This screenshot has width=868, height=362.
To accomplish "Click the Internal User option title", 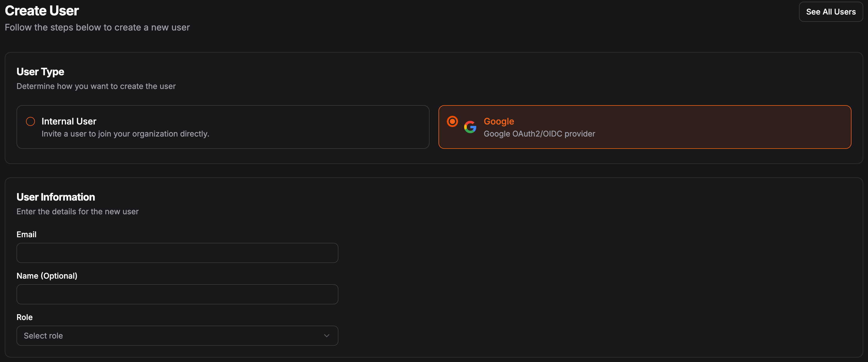I will click(x=69, y=121).
